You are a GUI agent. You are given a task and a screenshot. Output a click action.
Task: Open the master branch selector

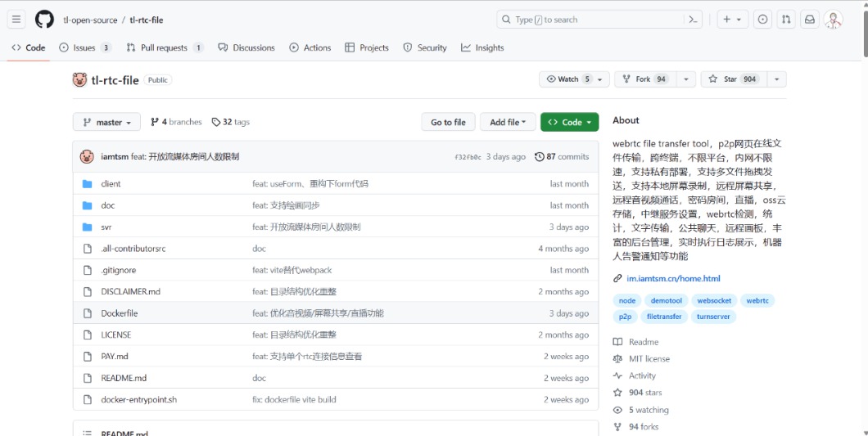tap(106, 122)
